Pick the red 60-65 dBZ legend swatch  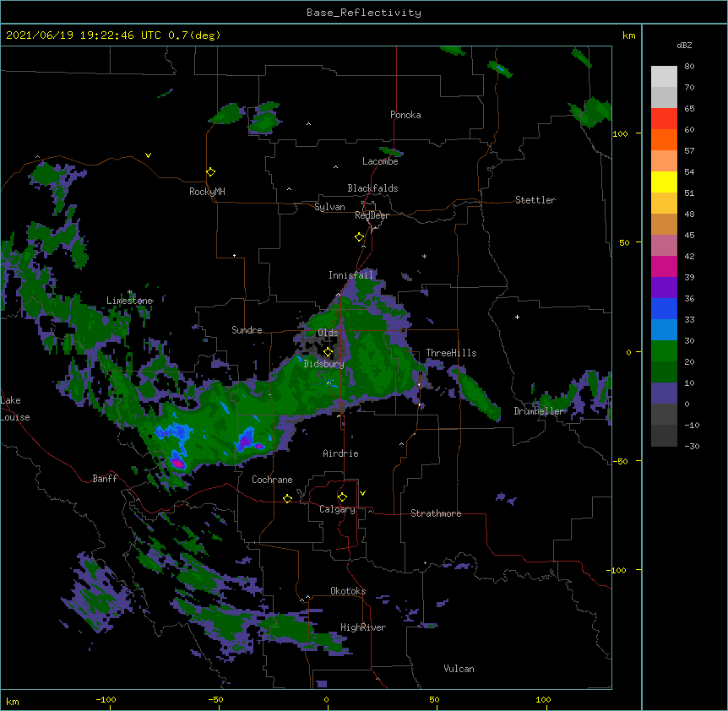click(x=664, y=119)
